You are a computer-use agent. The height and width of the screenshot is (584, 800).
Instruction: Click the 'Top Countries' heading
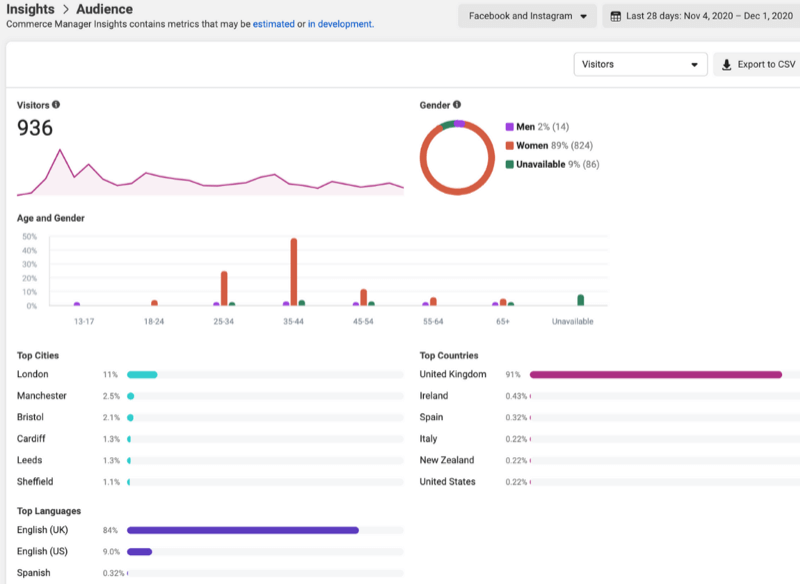click(449, 356)
